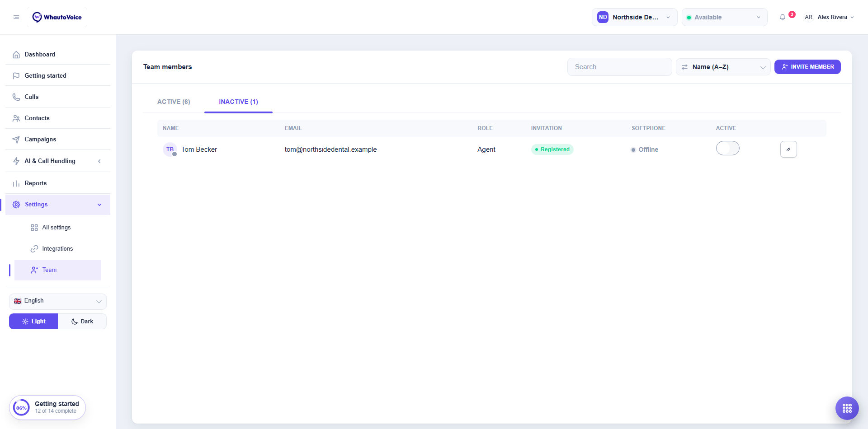
Task: Open the Name (A–Z) sort dropdown
Action: (x=723, y=67)
